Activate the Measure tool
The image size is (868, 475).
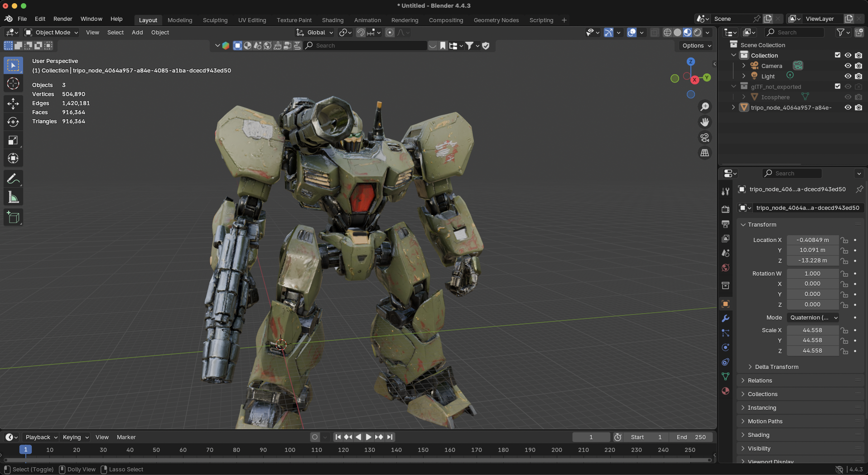coord(13,198)
